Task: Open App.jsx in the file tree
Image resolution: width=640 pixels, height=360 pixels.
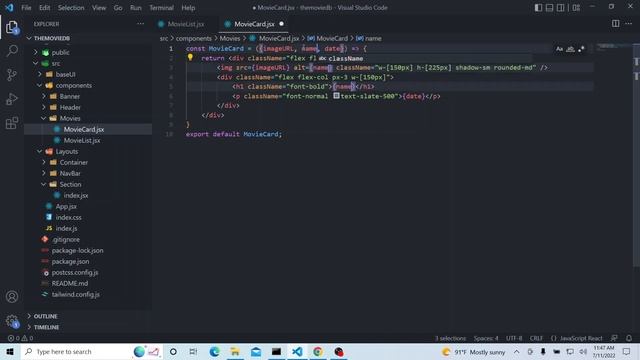Action: point(66,207)
